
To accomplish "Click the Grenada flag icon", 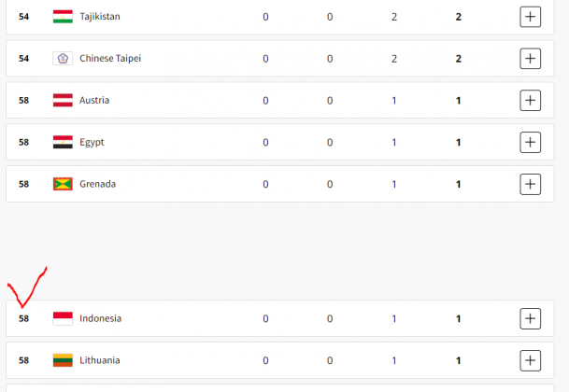I will pyautogui.click(x=64, y=184).
